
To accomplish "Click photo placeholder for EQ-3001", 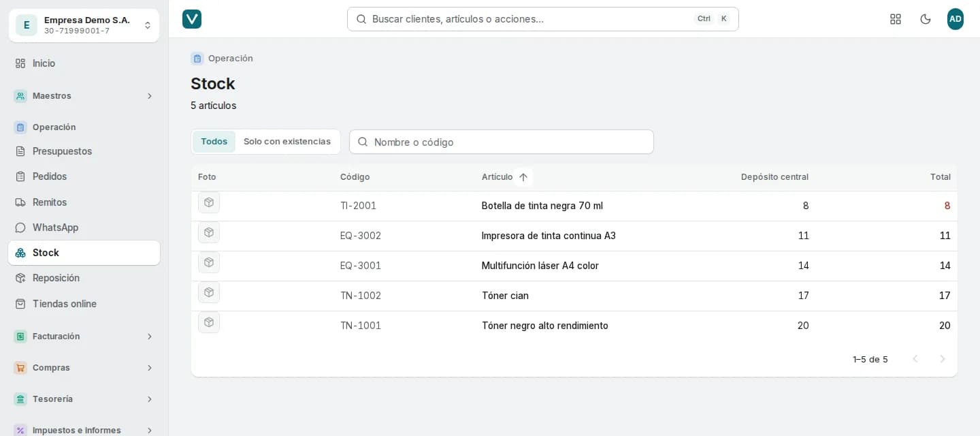I will (x=209, y=262).
